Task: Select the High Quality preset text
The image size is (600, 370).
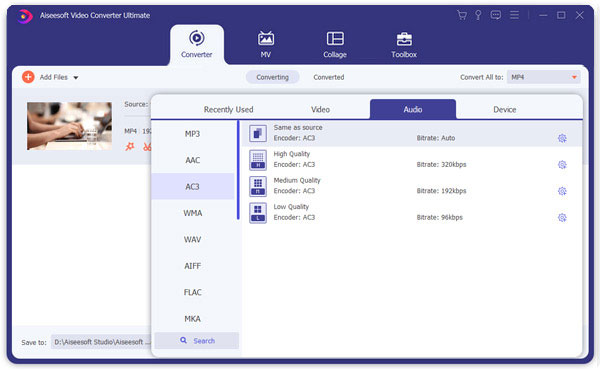Action: coord(292,154)
